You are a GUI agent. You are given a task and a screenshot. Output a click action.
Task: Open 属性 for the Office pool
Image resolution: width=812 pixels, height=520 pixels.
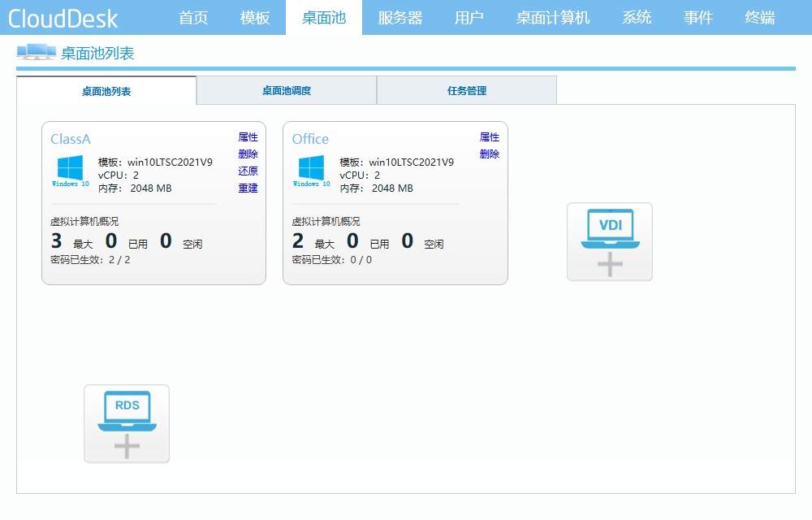pyautogui.click(x=490, y=137)
